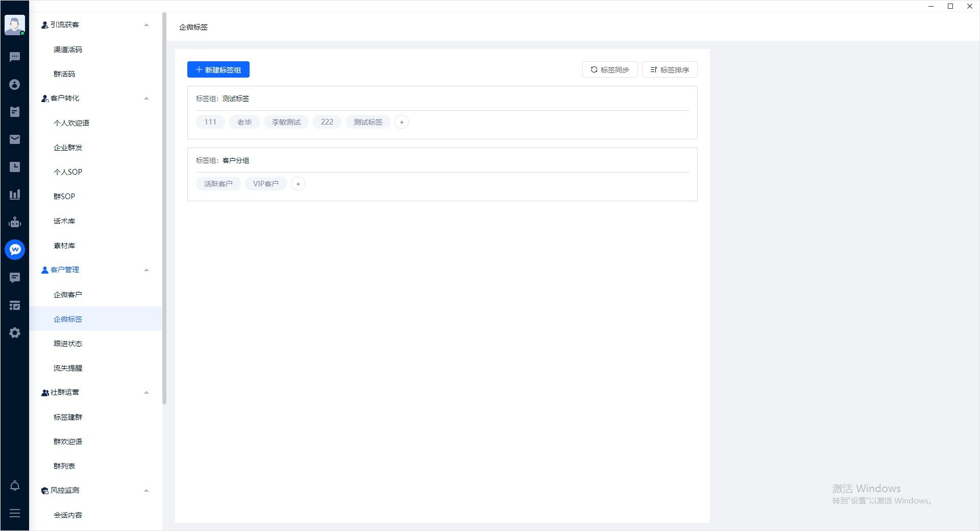980x531 pixels.
Task: Click the robot icon in the sidebar
Action: coord(15,222)
